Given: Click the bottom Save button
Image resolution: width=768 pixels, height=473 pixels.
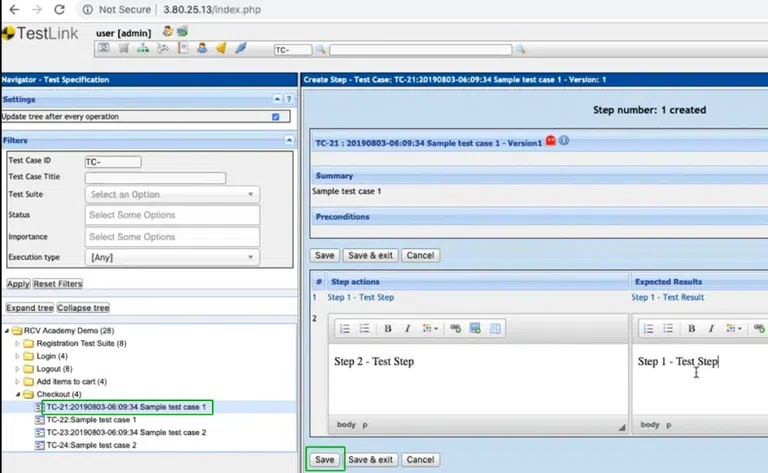Looking at the screenshot, I should tap(325, 460).
